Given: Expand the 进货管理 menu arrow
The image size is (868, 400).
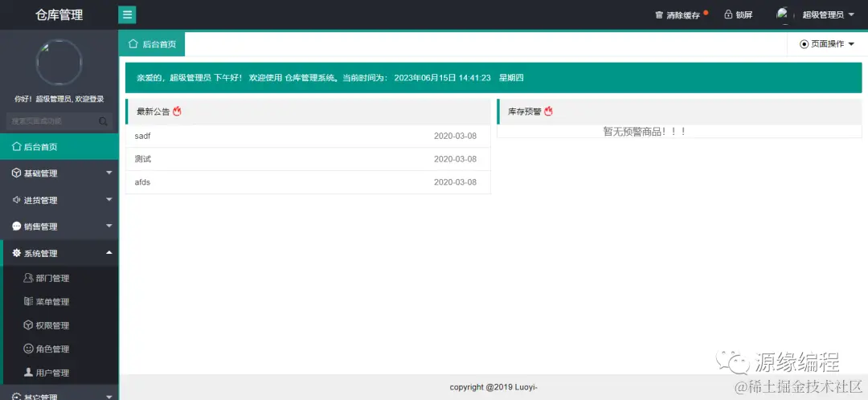Looking at the screenshot, I should (109, 200).
